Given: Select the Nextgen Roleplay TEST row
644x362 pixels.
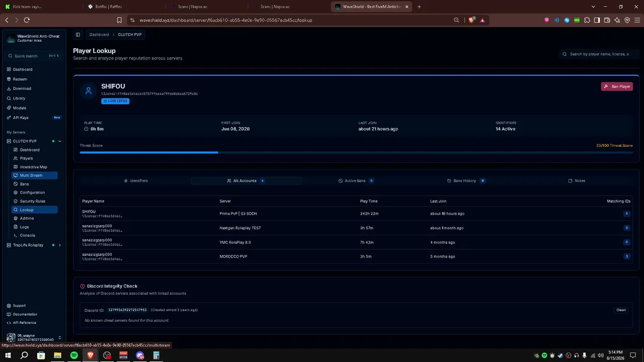Looking at the screenshot, I should [356, 228].
